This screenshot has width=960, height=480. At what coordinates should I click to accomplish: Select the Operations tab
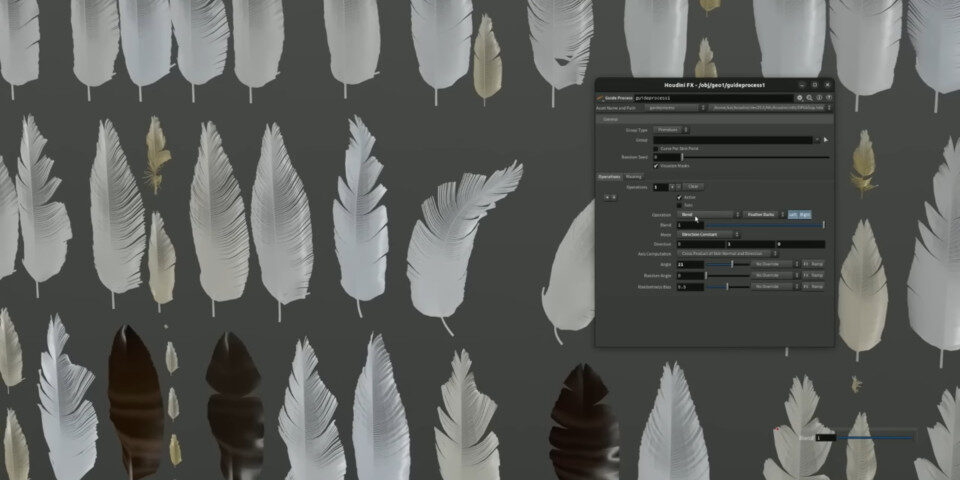tap(609, 177)
